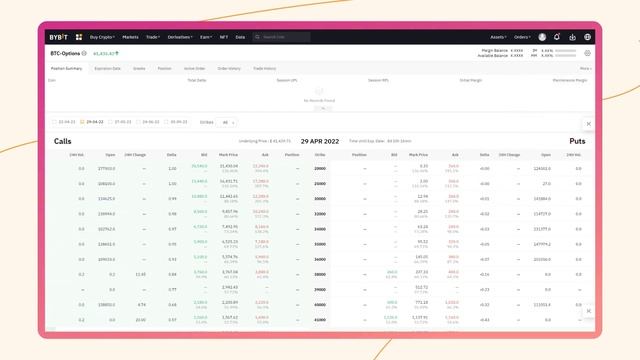Click the 29 APR 2022 date heading
This screenshot has width=640, height=360.
[320, 141]
